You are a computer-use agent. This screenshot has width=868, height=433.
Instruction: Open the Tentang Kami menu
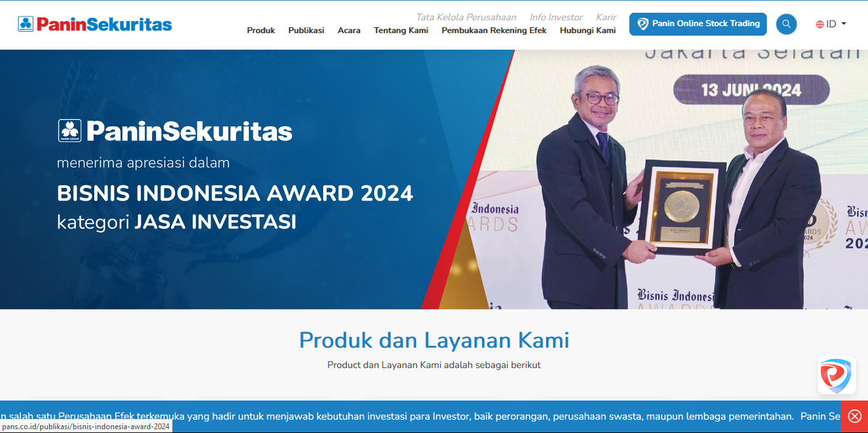401,30
